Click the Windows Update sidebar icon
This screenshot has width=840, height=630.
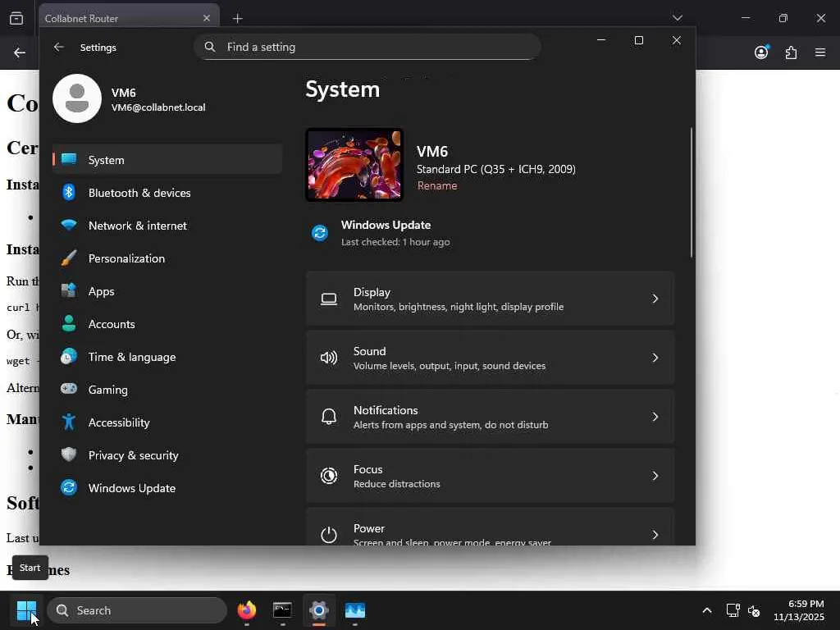pos(69,487)
